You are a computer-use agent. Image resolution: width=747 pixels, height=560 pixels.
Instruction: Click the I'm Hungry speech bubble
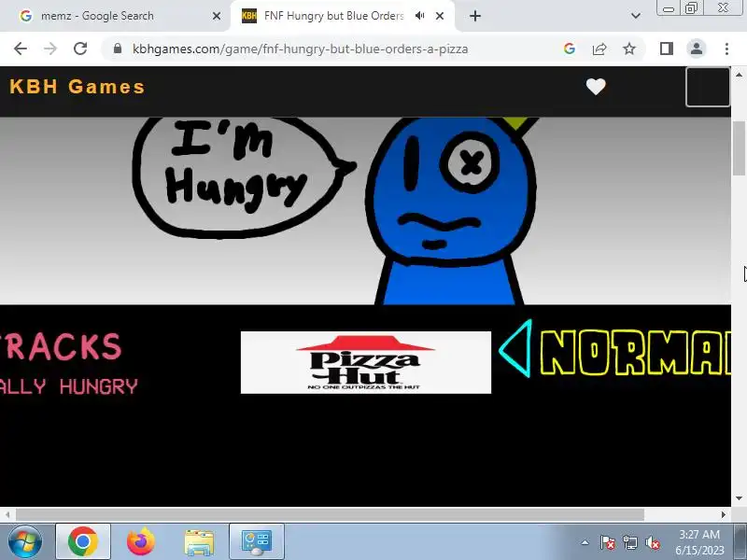[x=243, y=176]
